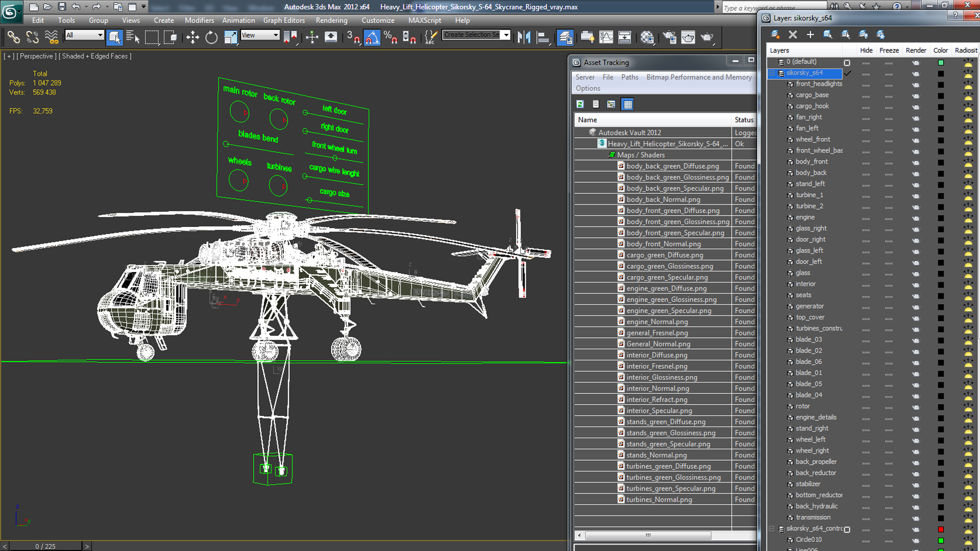
Task: Open Bitmap Performance and Memory menu
Action: [699, 77]
